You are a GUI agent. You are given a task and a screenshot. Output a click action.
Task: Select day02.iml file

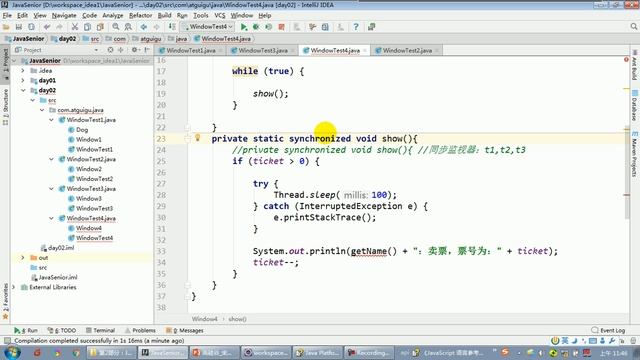coord(57,248)
